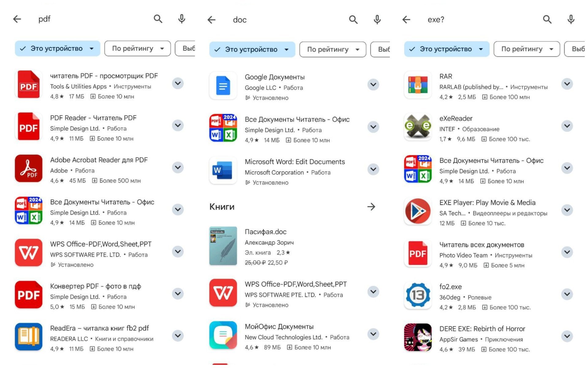The width and height of the screenshot is (588, 368).
Task: Open Все Документы Читатель in the doc results
Action: point(297,120)
